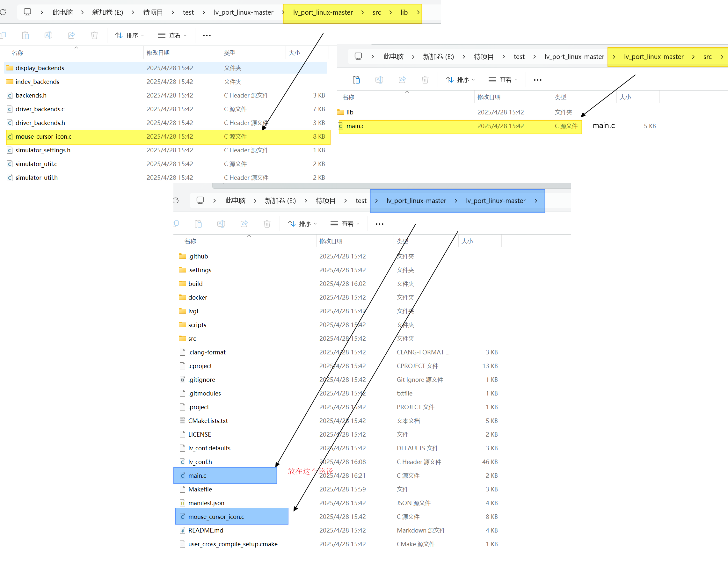Select the README.md file

(205, 530)
